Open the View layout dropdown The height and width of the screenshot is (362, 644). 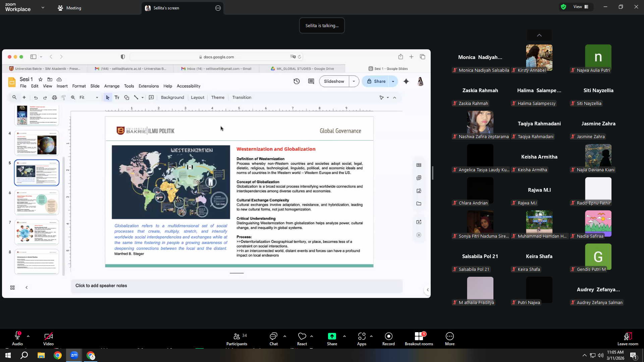(581, 7)
